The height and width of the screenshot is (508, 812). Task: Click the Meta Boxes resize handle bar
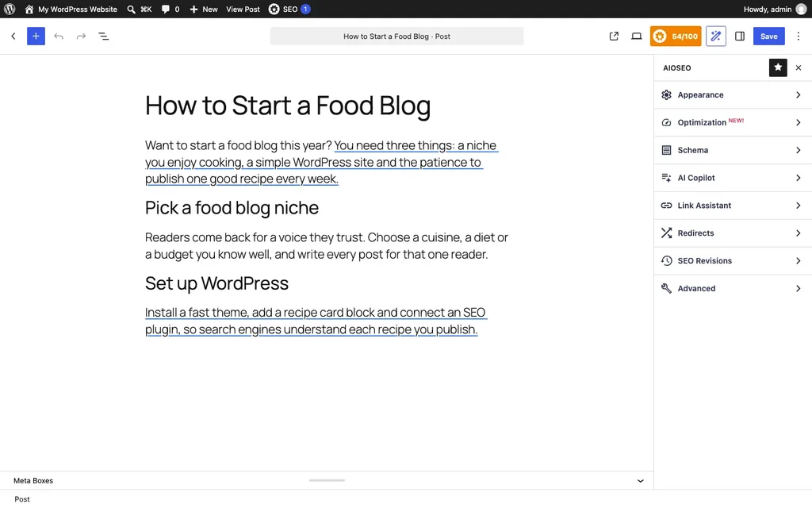[x=327, y=480]
